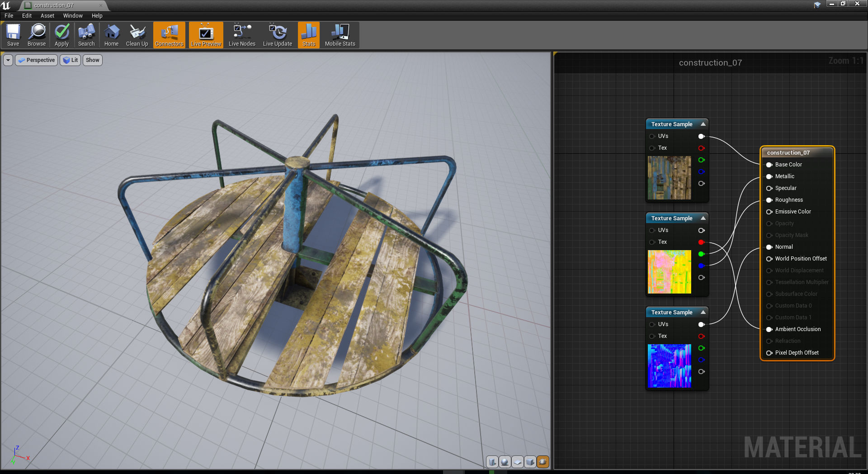Click the Save toolbar icon
The width and height of the screenshot is (868, 474).
(x=13, y=35)
